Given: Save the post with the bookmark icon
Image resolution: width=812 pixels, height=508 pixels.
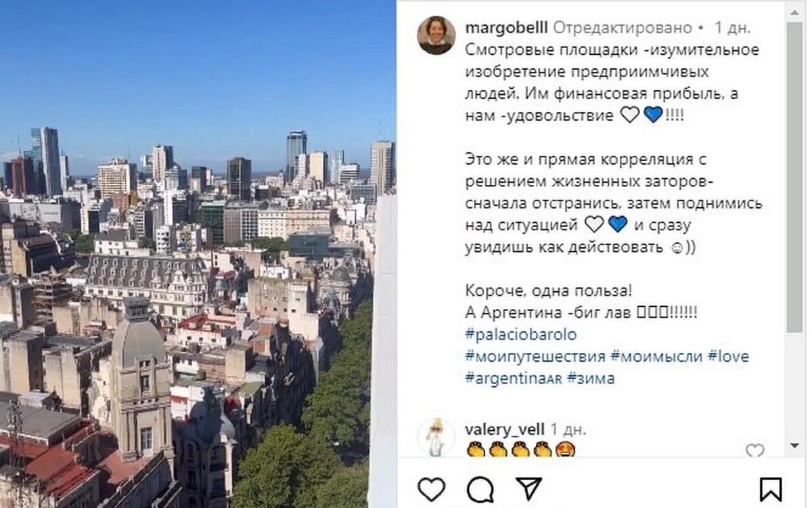Looking at the screenshot, I should click(x=770, y=489).
